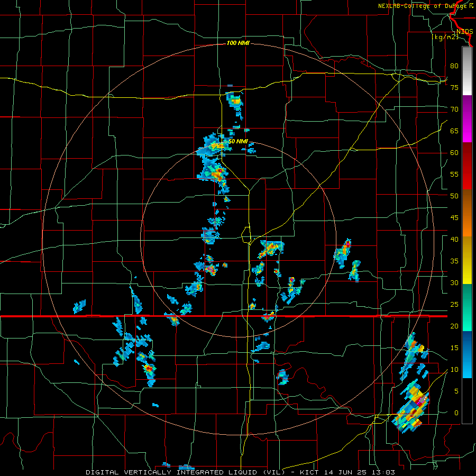Click the red segment of the VIL color scale
This screenshot has width=476, height=476.
(467, 166)
